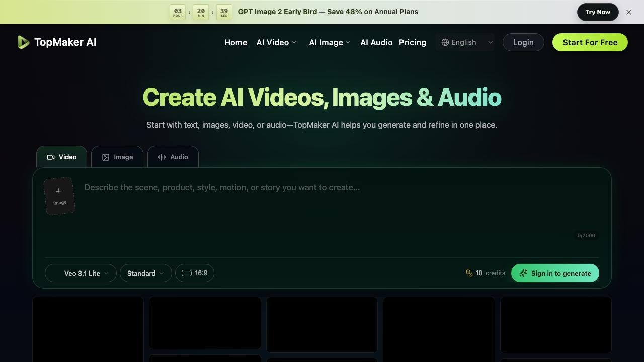
Task: Click the GPT Image 2 Early Bird text
Action: 328,12
